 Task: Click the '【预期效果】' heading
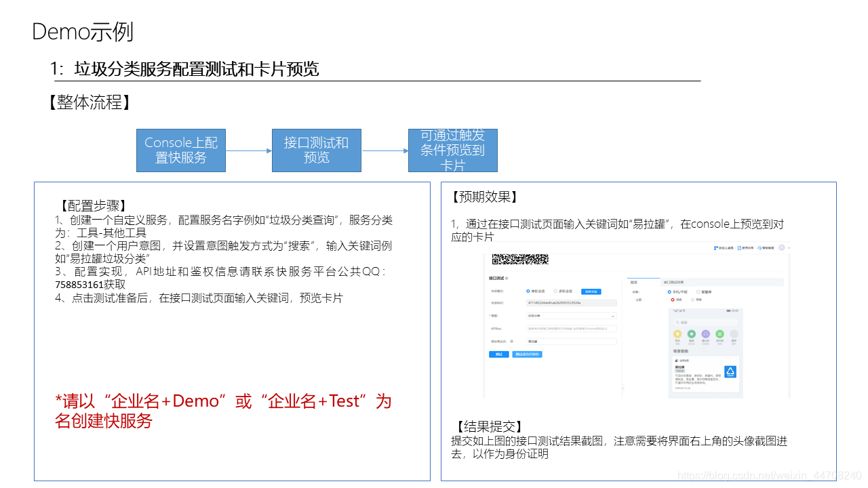coord(485,197)
